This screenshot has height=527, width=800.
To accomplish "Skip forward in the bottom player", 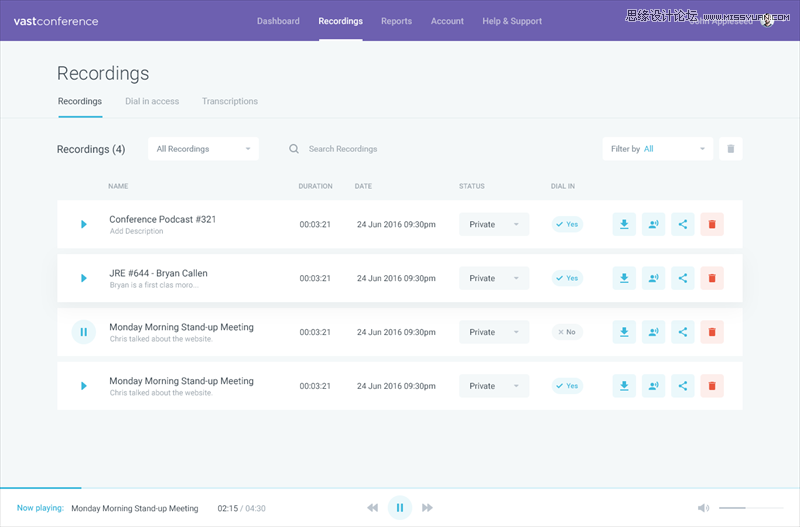I will pyautogui.click(x=427, y=508).
